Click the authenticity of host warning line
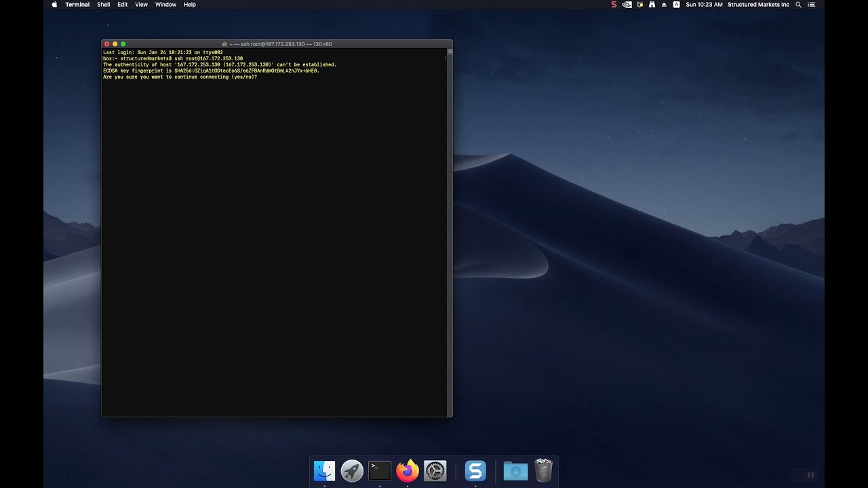868x488 pixels. click(x=220, y=64)
